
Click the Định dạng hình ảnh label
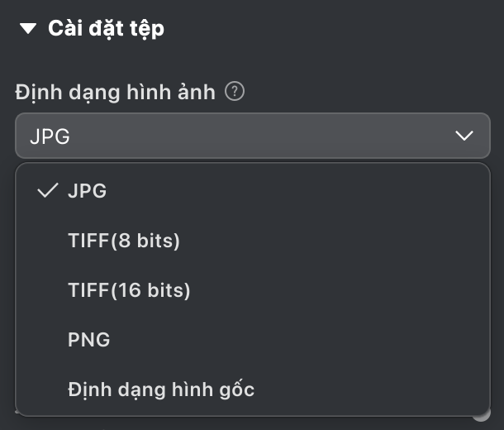[115, 92]
